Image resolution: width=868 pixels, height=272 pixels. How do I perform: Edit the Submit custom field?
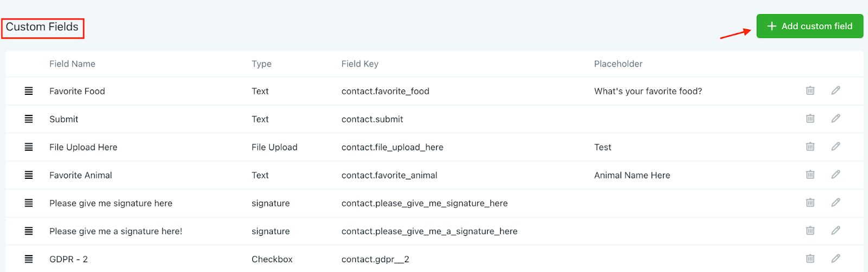835,118
